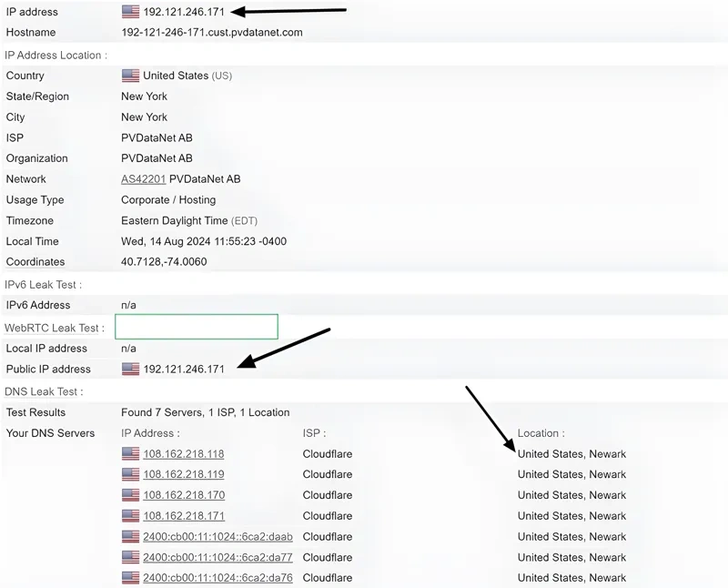This screenshot has height=588, width=728.
Task: Open DNS server link 108.162.218.119
Action: (x=184, y=474)
